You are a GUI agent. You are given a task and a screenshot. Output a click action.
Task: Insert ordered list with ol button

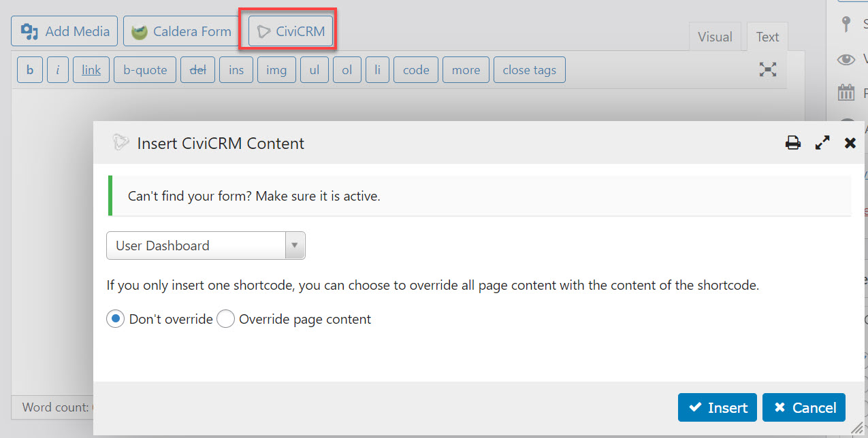coord(347,70)
